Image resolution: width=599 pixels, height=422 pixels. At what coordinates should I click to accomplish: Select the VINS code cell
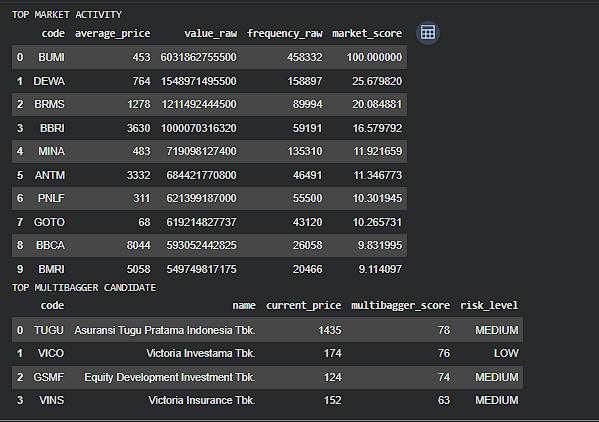[x=51, y=400]
